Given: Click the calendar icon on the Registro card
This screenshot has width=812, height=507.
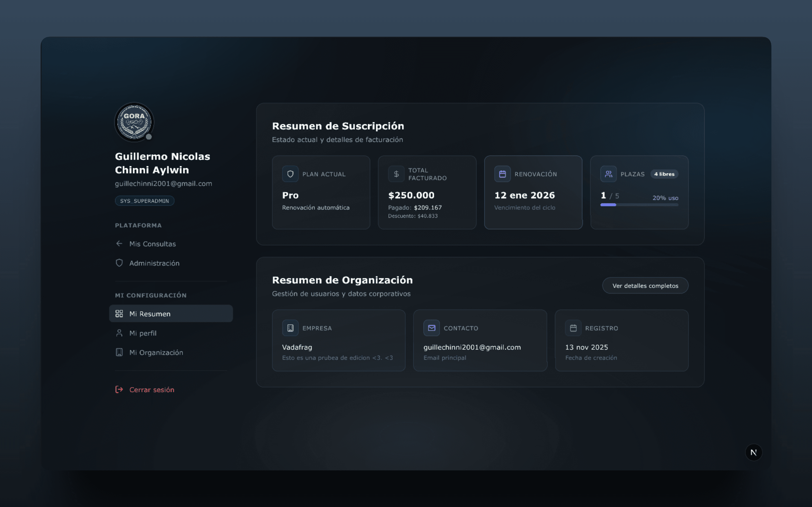Looking at the screenshot, I should pos(573,328).
